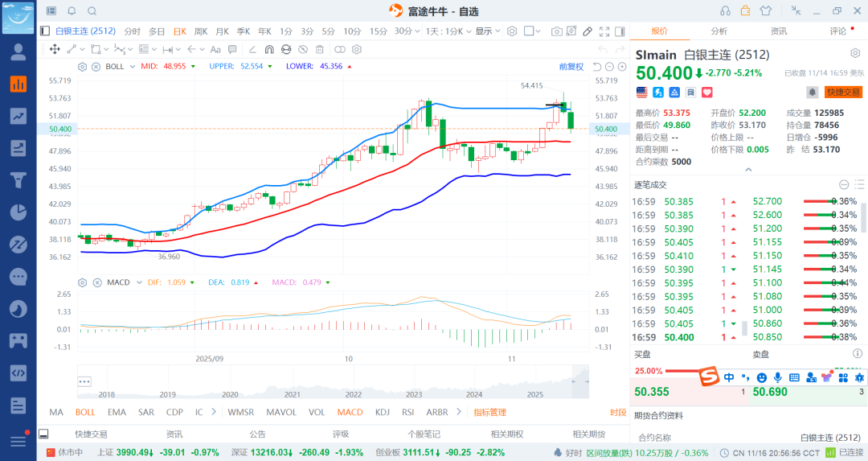
Task: Open the notifications bell in title bar
Action: coord(72,11)
